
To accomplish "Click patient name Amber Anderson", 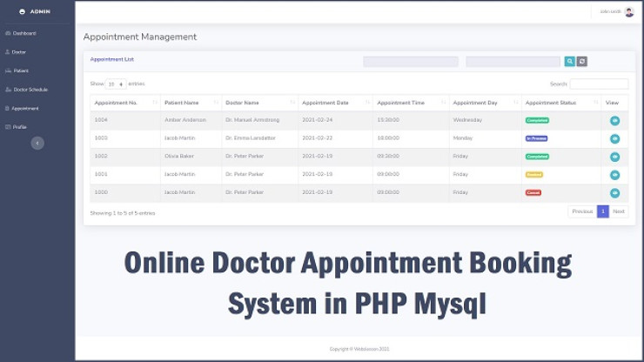I will coord(185,120).
